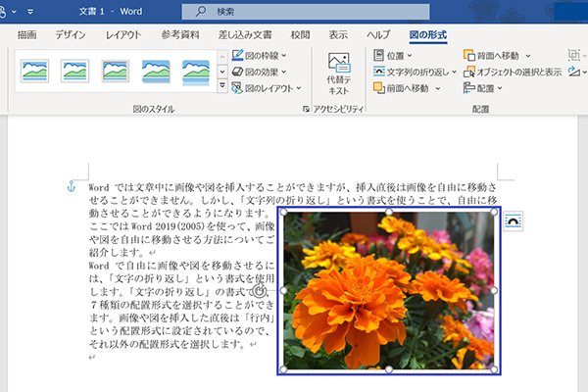The width and height of the screenshot is (588, 392).
Task: Open the 図のレイアウト dropdown arrow
Action: coord(299,88)
